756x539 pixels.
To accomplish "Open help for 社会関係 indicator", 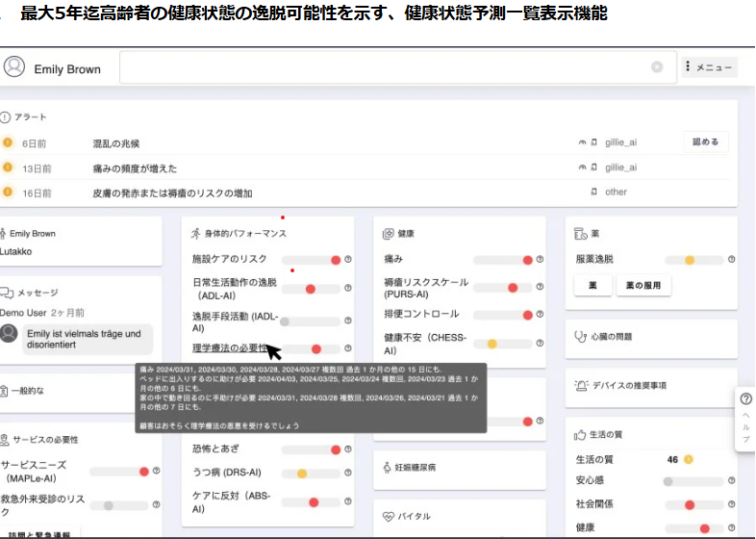I will (731, 503).
